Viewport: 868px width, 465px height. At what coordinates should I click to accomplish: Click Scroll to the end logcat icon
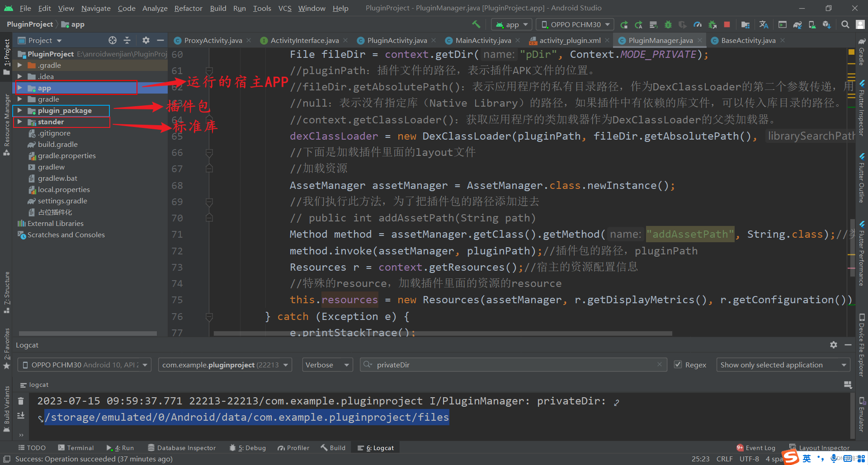click(x=21, y=415)
